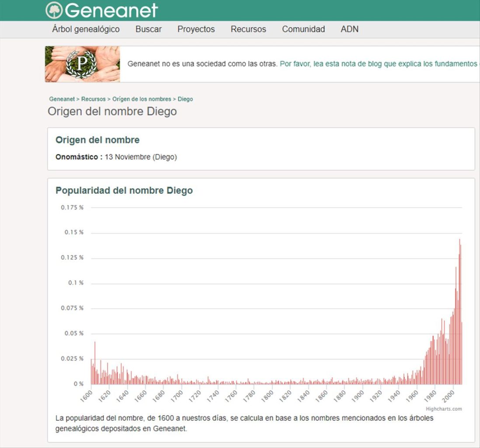Click the hands banner image

82,64
